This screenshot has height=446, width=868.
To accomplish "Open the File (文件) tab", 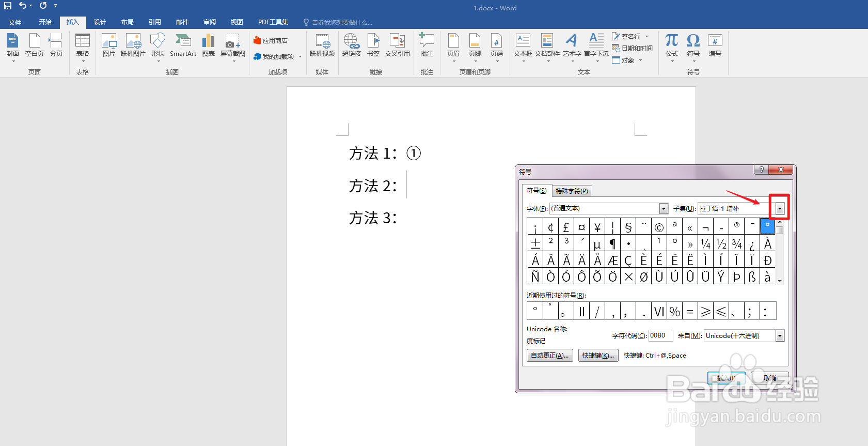I will [15, 22].
